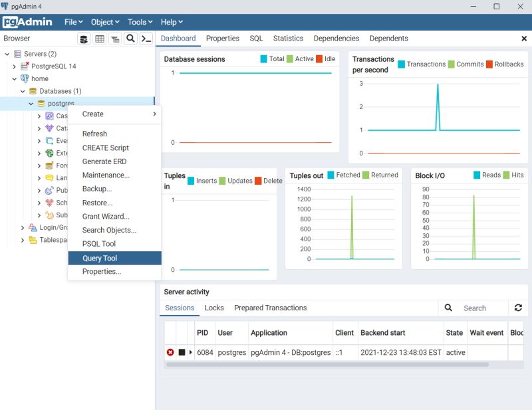The image size is (532, 410).
Task: Click the Subscriptions node icon
Action: [x=49, y=215]
